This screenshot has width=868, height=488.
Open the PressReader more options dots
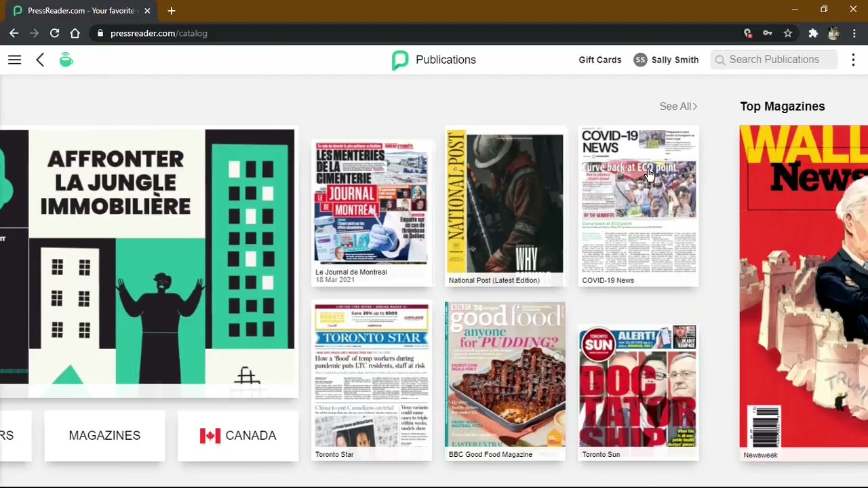[853, 60]
